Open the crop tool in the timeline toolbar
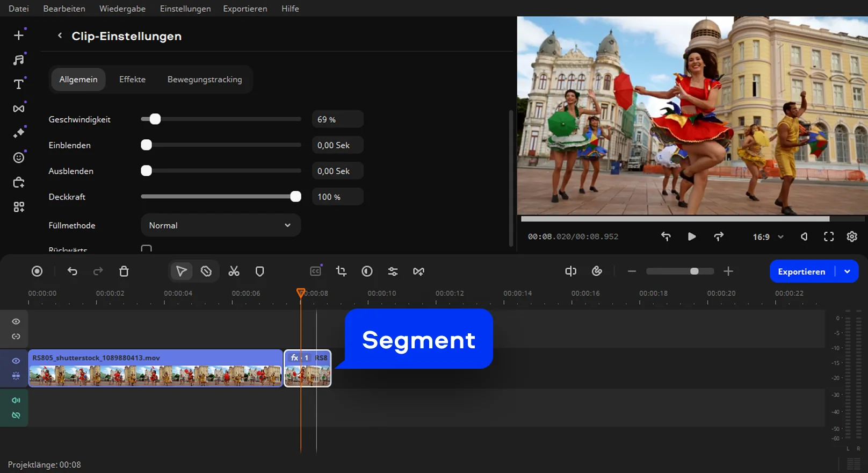The width and height of the screenshot is (868, 473). [x=341, y=271]
